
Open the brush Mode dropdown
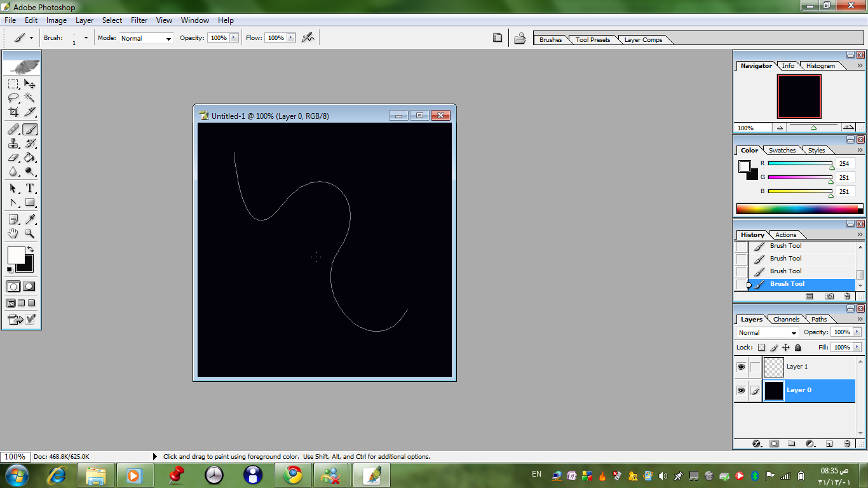pos(146,39)
